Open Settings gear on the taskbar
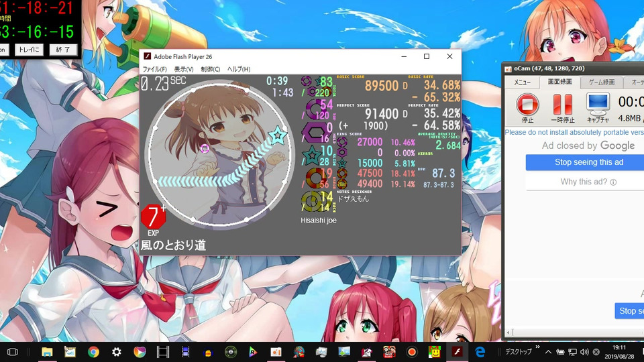The height and width of the screenshot is (362, 644). 116,352
